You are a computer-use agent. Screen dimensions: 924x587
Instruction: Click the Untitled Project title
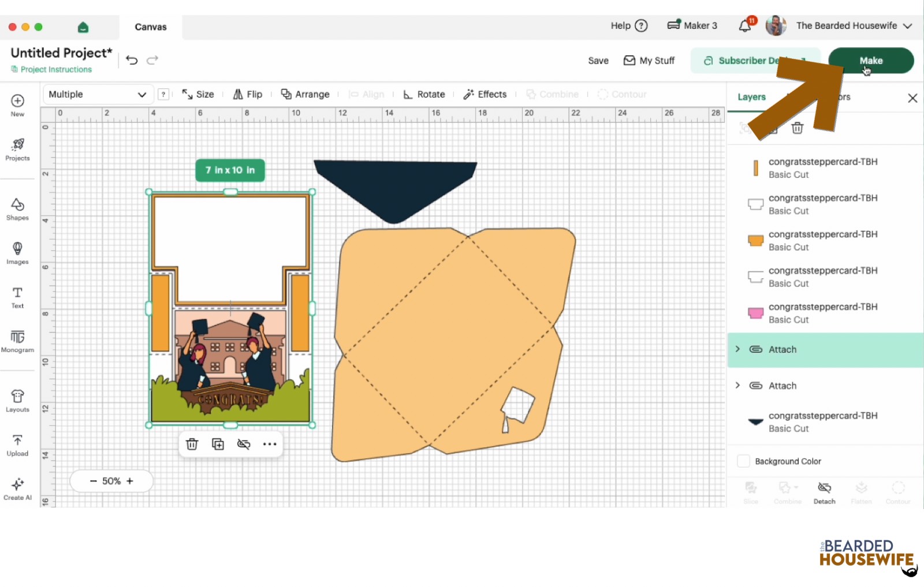pyautogui.click(x=61, y=53)
